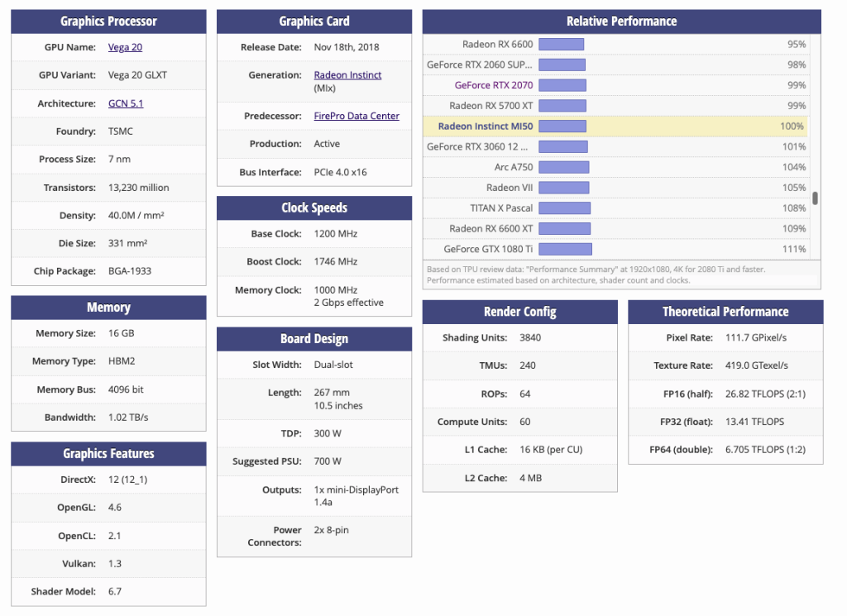Click the Memory section header
This screenshot has height=616, width=847.
tap(108, 308)
